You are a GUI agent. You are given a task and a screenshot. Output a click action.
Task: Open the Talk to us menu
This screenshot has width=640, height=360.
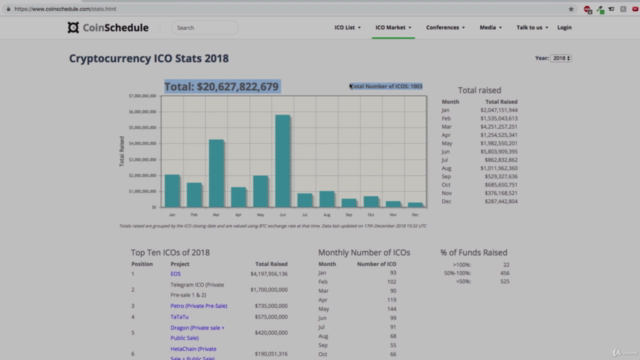[x=532, y=27]
